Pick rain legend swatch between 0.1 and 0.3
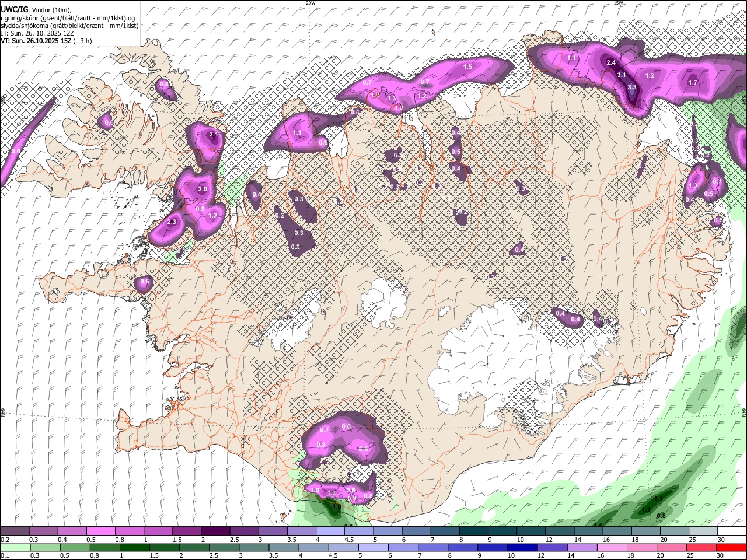 [15, 547]
